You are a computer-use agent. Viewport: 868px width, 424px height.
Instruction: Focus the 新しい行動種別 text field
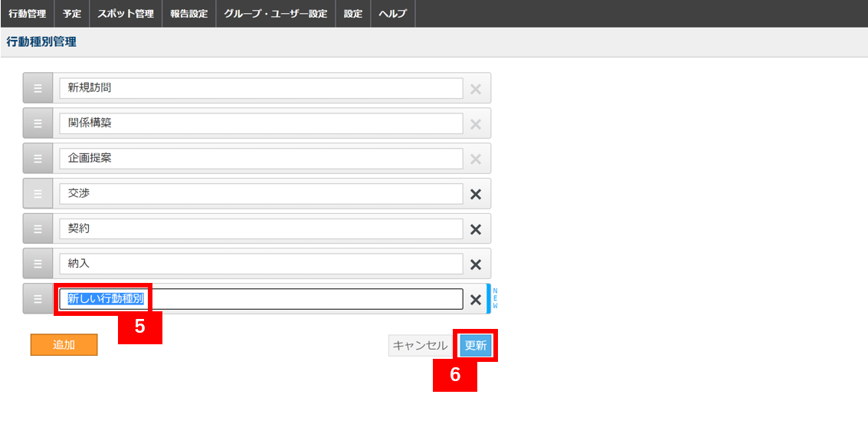(261, 299)
